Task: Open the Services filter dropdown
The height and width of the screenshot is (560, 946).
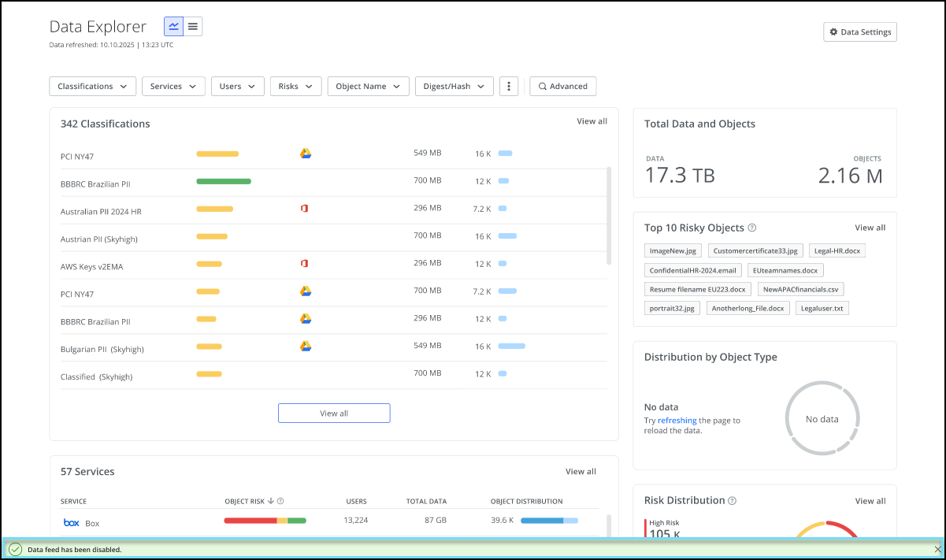Action: (173, 87)
